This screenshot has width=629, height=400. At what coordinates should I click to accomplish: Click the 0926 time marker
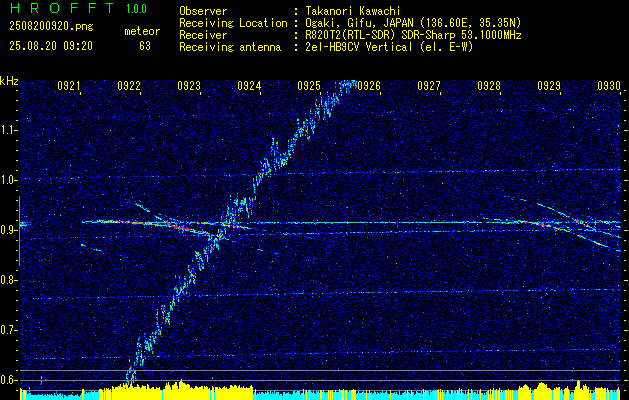point(369,85)
